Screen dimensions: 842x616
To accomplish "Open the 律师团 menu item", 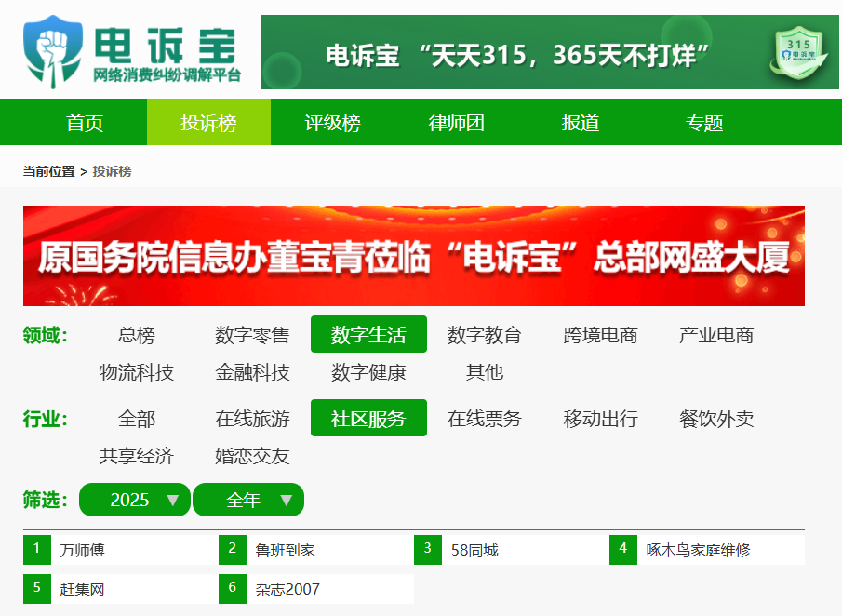I will 456,123.
